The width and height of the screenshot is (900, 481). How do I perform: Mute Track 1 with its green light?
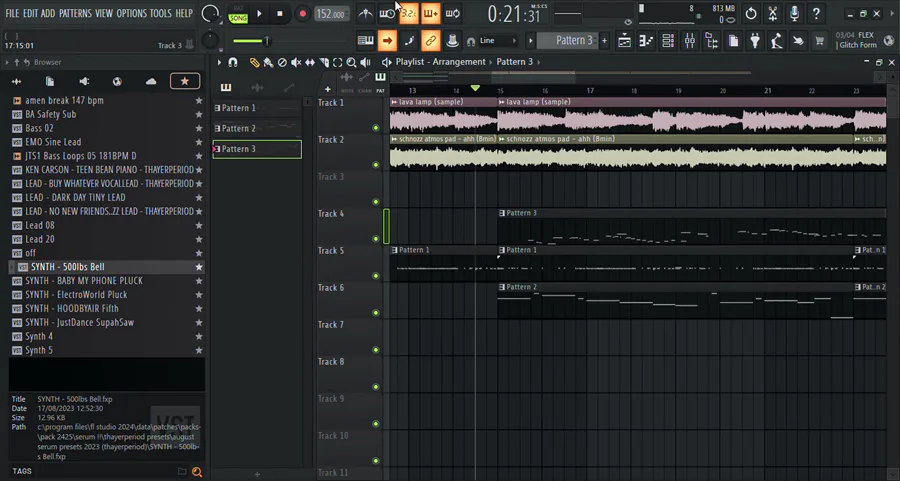376,128
